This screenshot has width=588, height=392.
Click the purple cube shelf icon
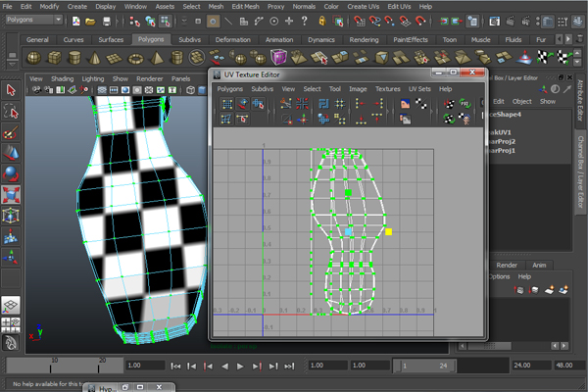point(278,57)
